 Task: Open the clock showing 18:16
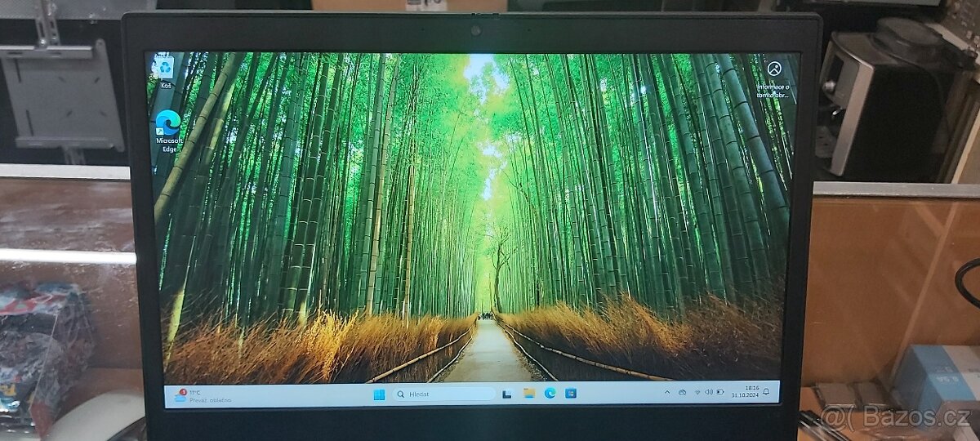pyautogui.click(x=746, y=392)
